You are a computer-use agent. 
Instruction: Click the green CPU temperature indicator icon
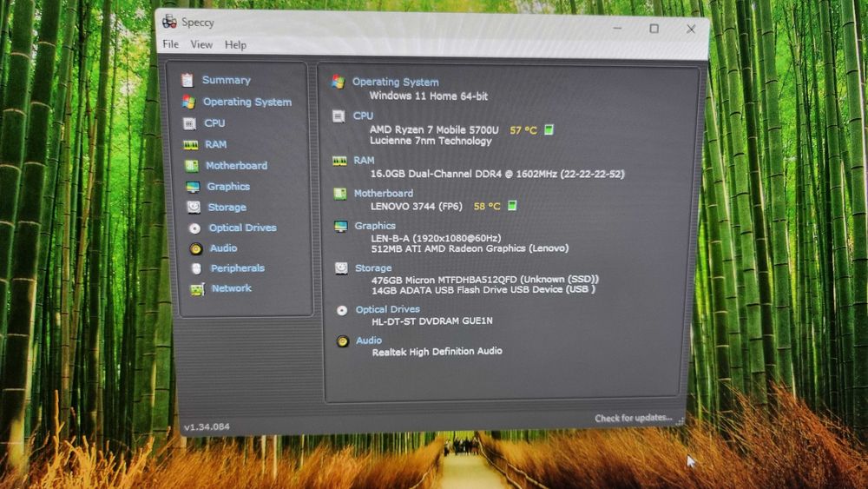coord(549,129)
